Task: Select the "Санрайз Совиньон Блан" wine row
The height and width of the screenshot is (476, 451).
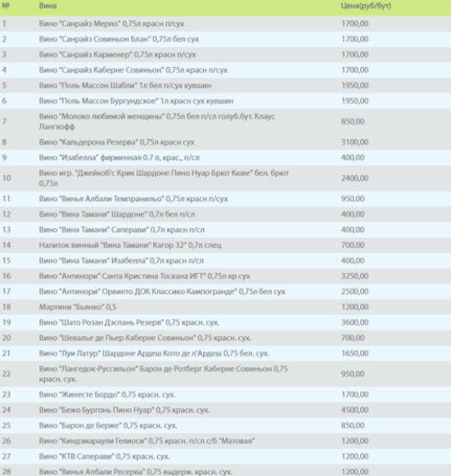Action: 226,39
